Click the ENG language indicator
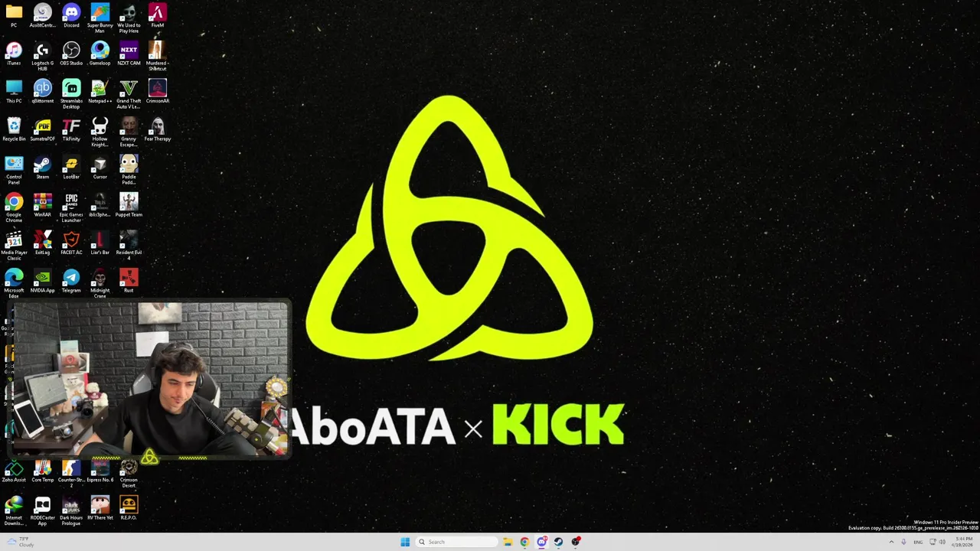This screenshot has width=980, height=551. tap(918, 542)
